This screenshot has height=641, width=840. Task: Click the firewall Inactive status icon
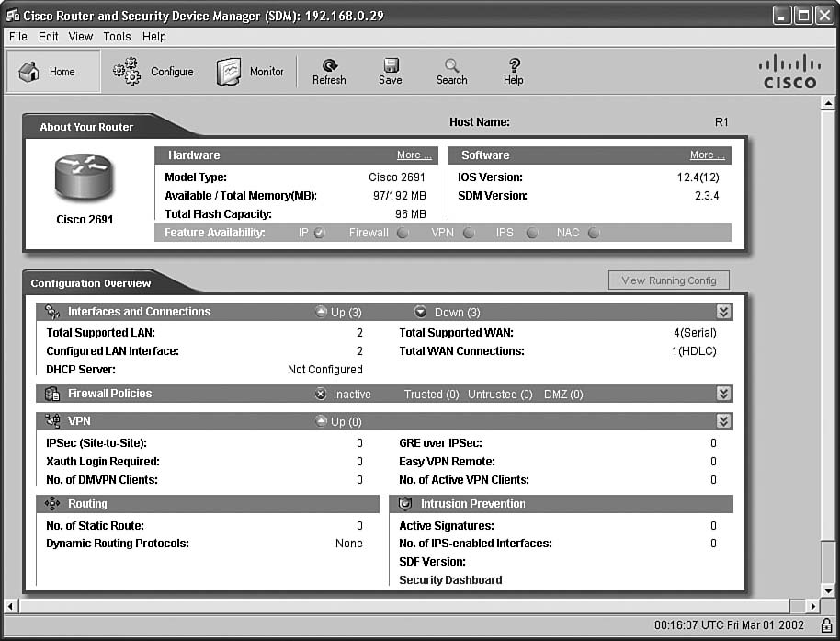pyautogui.click(x=321, y=394)
